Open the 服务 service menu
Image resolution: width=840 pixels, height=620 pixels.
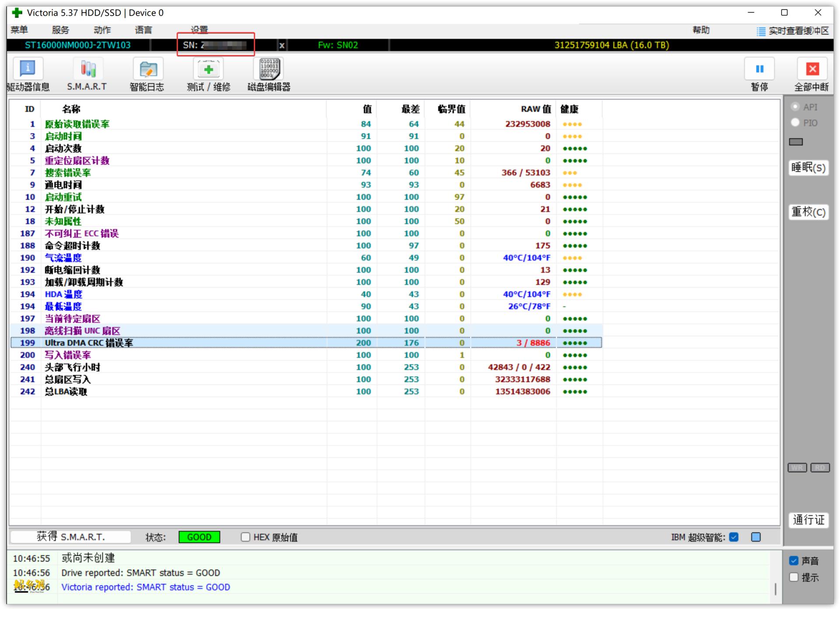pos(60,30)
